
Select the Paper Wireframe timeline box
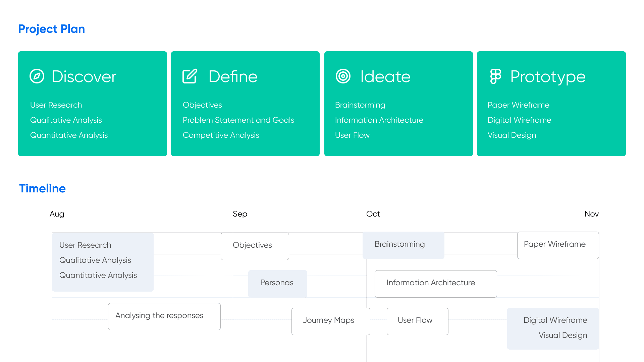click(557, 245)
